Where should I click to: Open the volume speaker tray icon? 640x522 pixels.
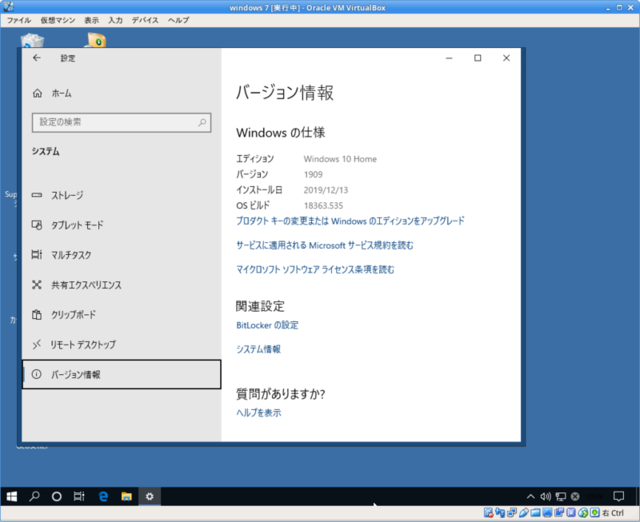click(x=546, y=496)
